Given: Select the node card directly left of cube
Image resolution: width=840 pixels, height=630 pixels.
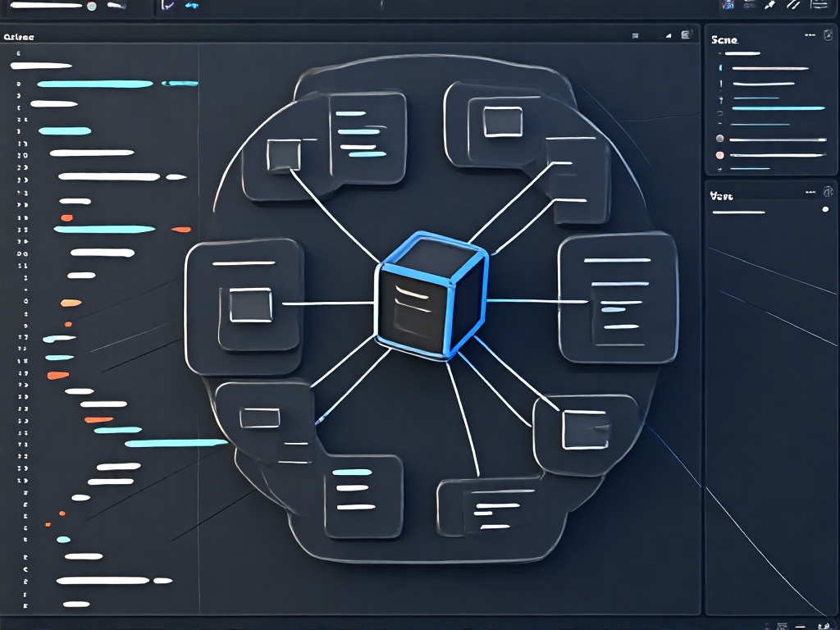Looking at the screenshot, I should (244, 307).
